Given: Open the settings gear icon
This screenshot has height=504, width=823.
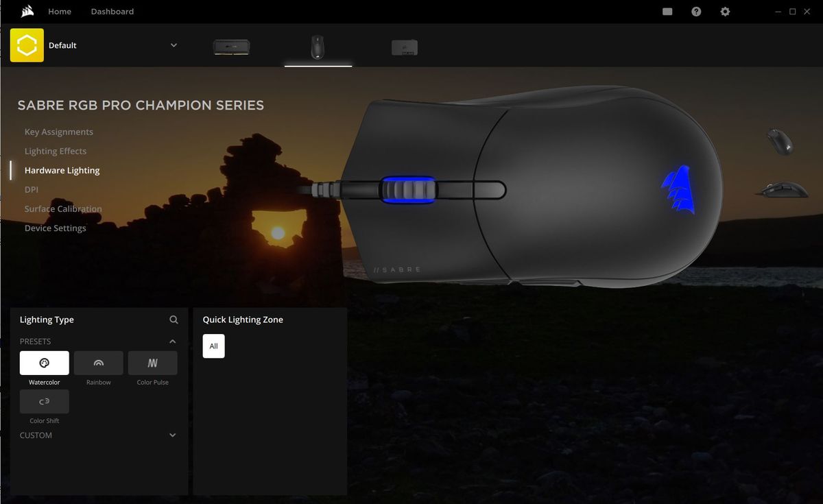Looking at the screenshot, I should tap(725, 12).
